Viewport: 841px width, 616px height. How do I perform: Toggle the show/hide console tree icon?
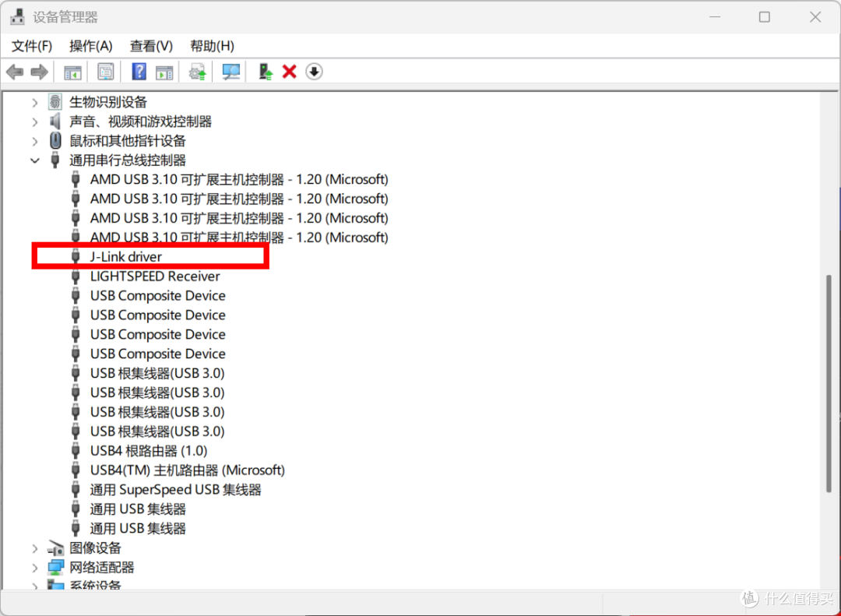click(72, 72)
